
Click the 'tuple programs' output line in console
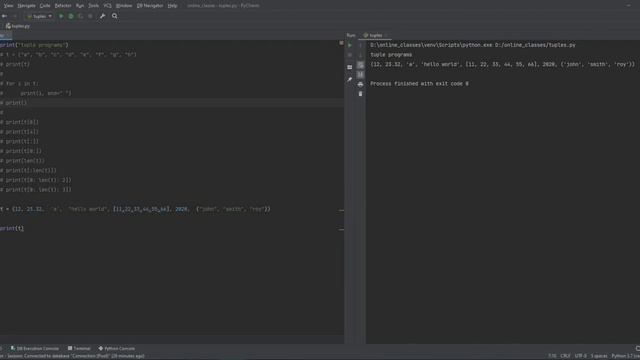(x=391, y=55)
